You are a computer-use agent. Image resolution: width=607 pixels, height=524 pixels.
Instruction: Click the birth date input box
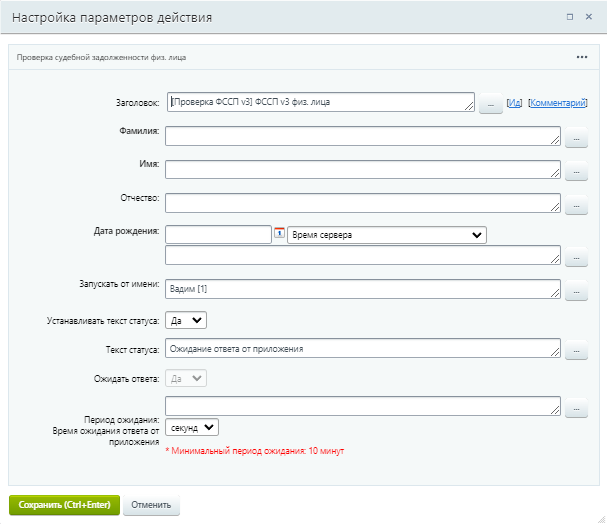pyautogui.click(x=218, y=235)
